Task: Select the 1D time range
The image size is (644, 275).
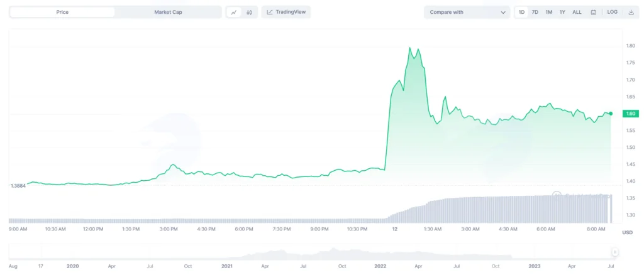Action: [x=521, y=13]
